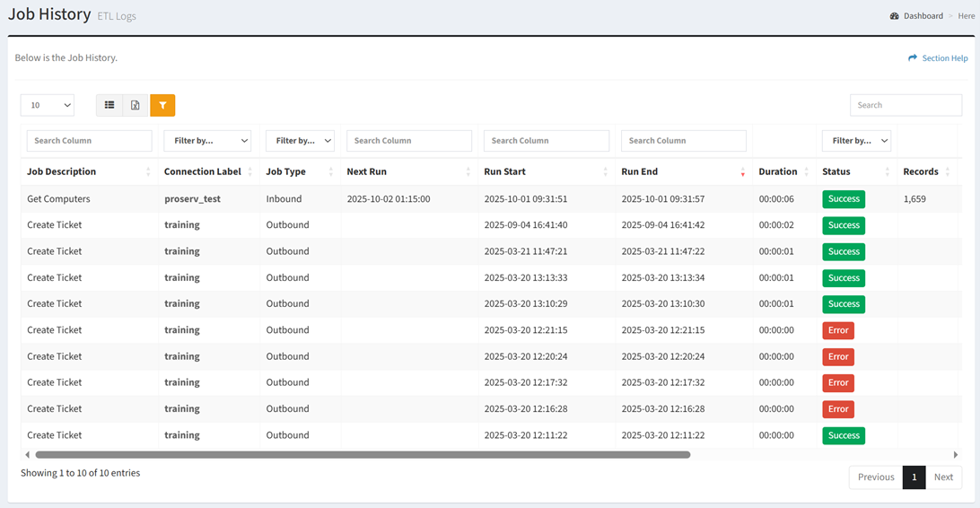Screen dimensions: 980x508
Task: Select page 1 in pagination
Action: tap(914, 477)
